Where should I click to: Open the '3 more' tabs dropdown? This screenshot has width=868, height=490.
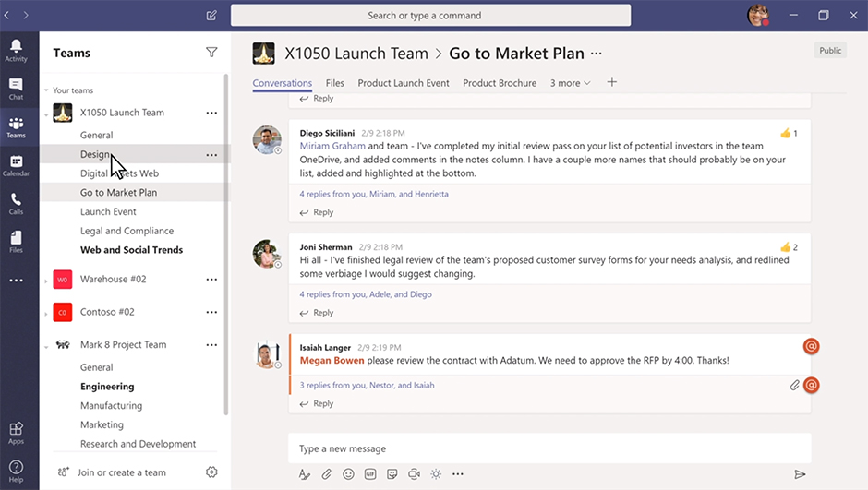(570, 83)
